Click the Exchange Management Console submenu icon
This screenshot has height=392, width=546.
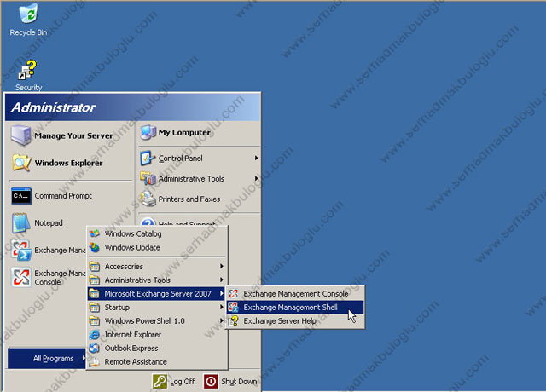tap(233, 293)
